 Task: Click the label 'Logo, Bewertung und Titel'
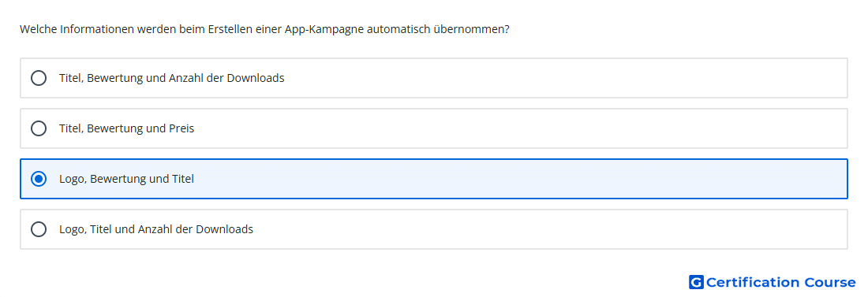[127, 179]
